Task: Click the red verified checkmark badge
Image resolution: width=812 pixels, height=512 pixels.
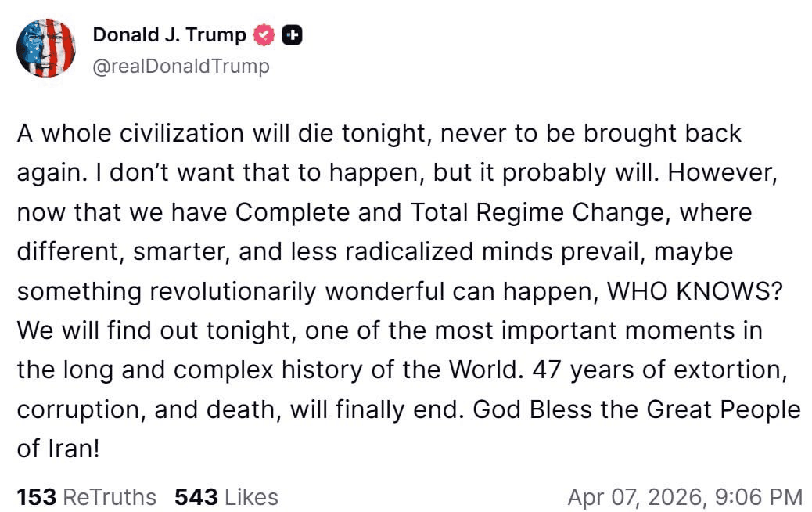Action: click(x=264, y=35)
